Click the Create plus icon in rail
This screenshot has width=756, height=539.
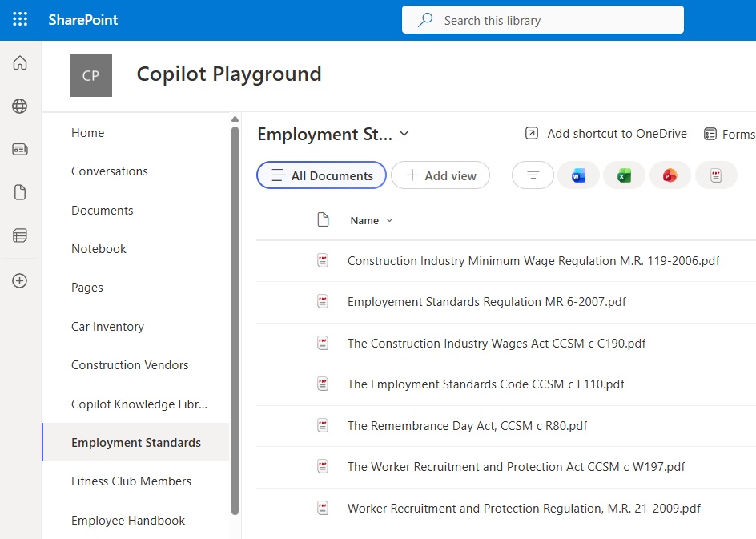[x=20, y=280]
